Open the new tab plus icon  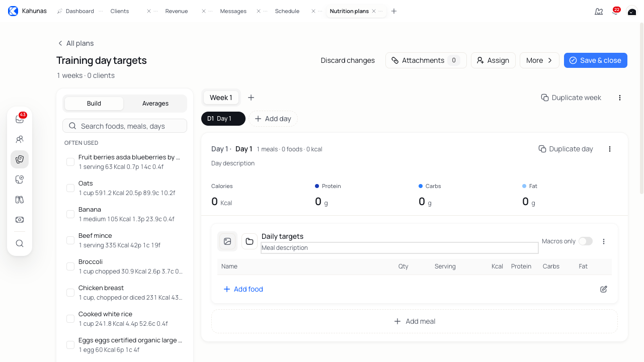[x=394, y=11]
